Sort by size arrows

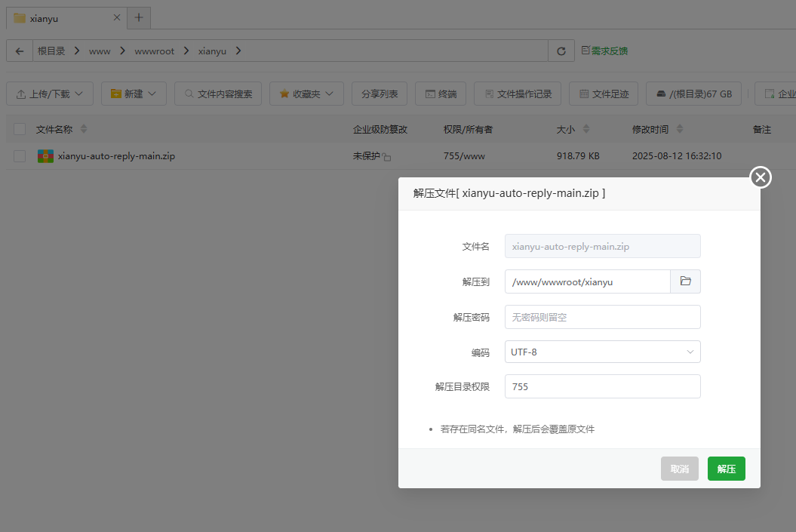pos(586,129)
